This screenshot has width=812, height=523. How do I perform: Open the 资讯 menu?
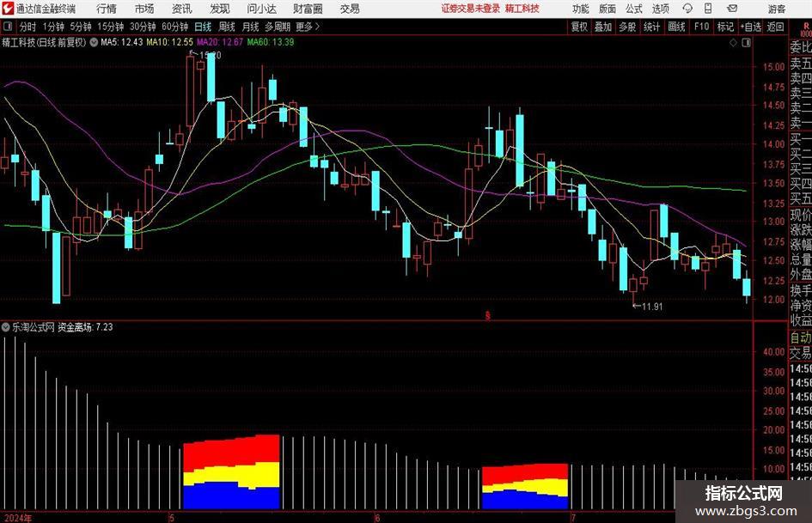click(x=182, y=9)
